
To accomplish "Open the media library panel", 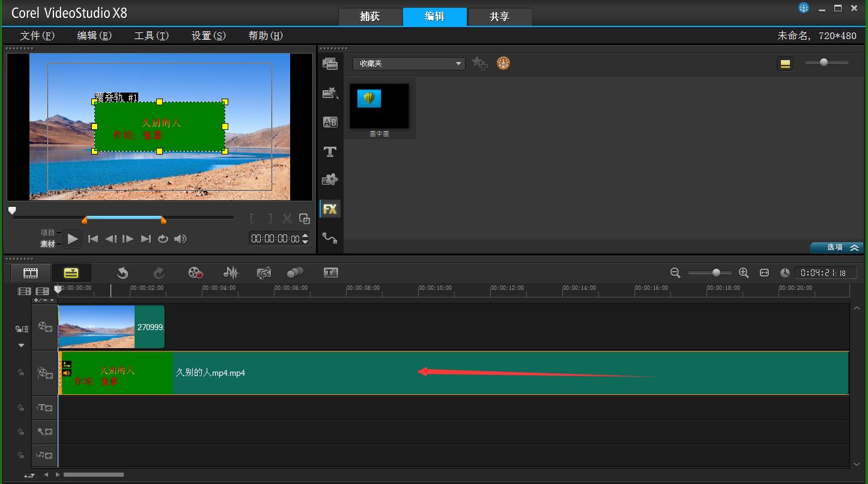I will tap(330, 64).
